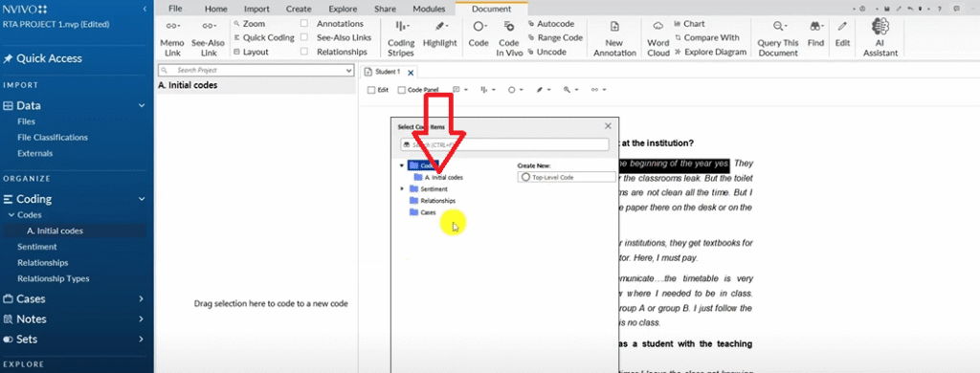The width and height of the screenshot is (980, 373).
Task: Select the Cases folder in dialog
Action: [423, 212]
